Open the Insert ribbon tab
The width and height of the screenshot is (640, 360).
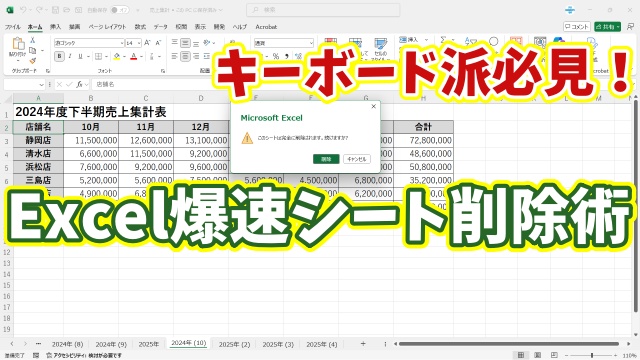(x=55, y=27)
